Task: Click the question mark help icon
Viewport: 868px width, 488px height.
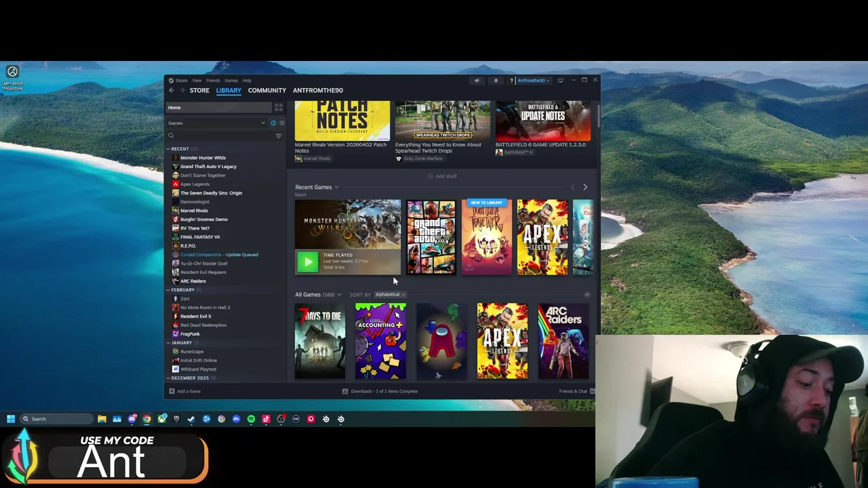Action: coord(511,81)
